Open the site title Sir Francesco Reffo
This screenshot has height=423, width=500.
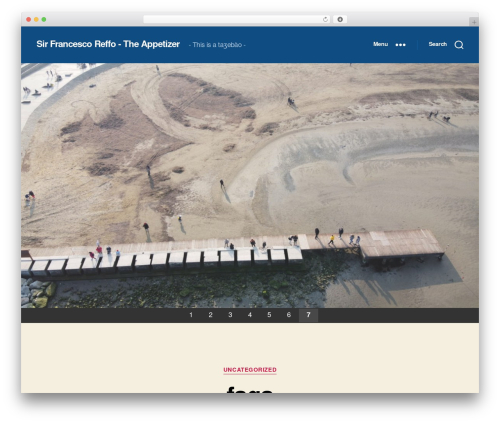(108, 44)
